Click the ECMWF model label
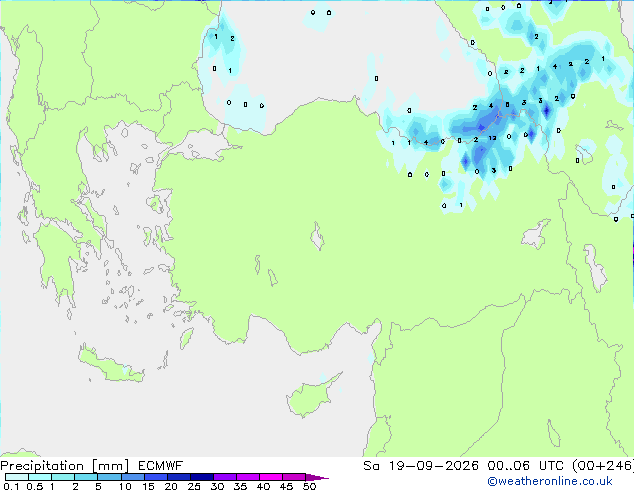The width and height of the screenshot is (634, 490). 161,466
